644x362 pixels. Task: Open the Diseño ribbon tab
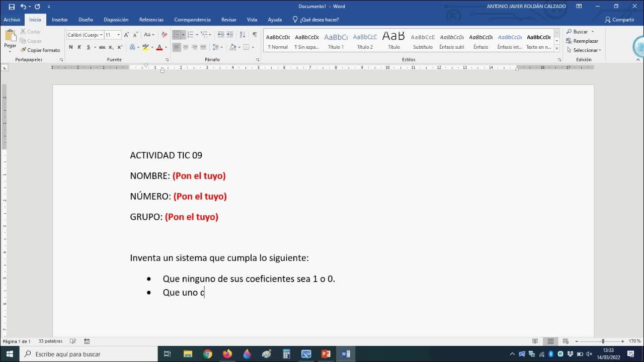click(x=86, y=20)
